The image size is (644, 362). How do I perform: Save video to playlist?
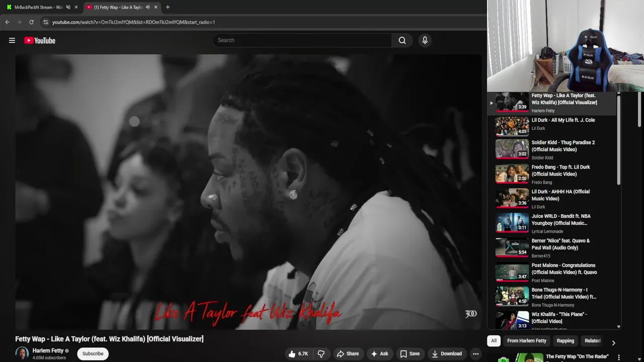tap(410, 354)
